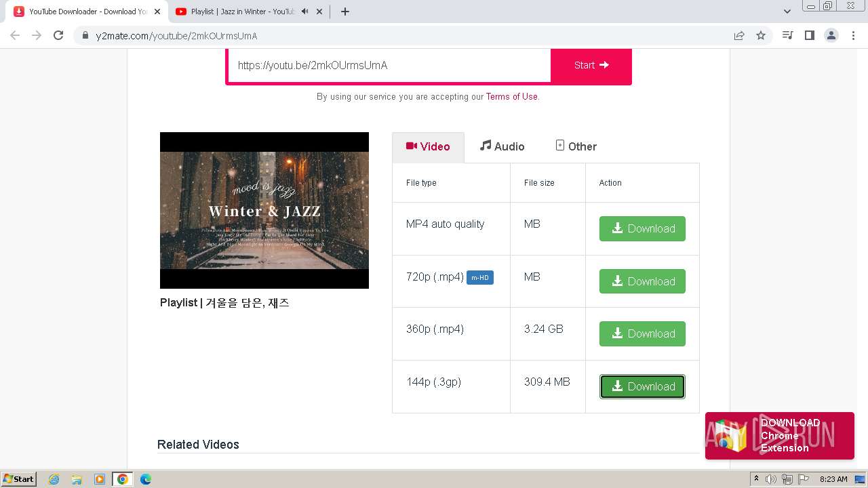This screenshot has width=868, height=488.
Task: Click the m-HD badge
Action: 480,277
